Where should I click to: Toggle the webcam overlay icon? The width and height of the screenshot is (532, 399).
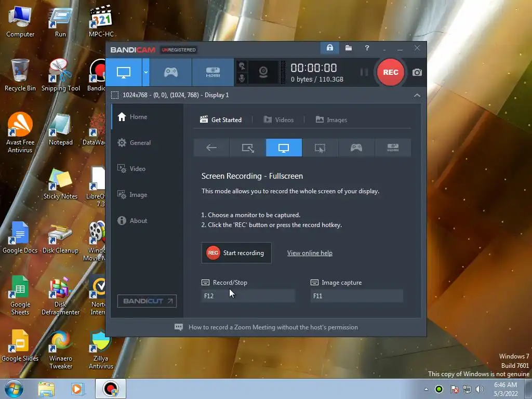point(263,72)
